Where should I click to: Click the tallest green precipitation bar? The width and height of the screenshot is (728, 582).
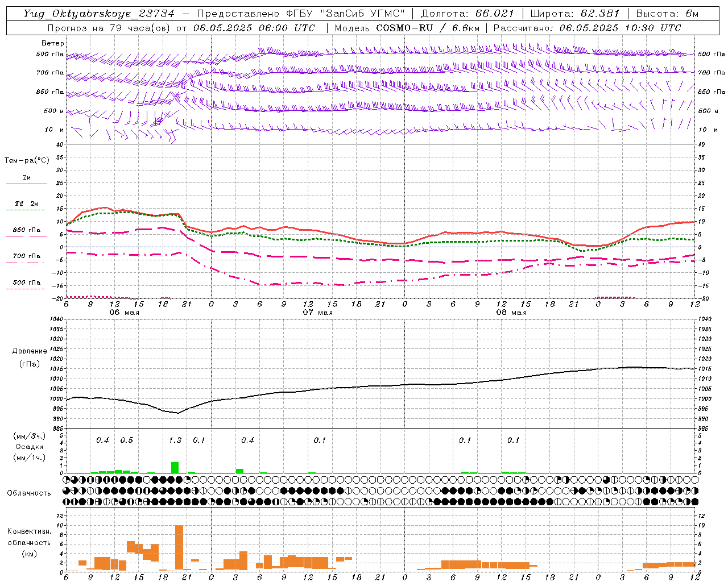click(175, 468)
